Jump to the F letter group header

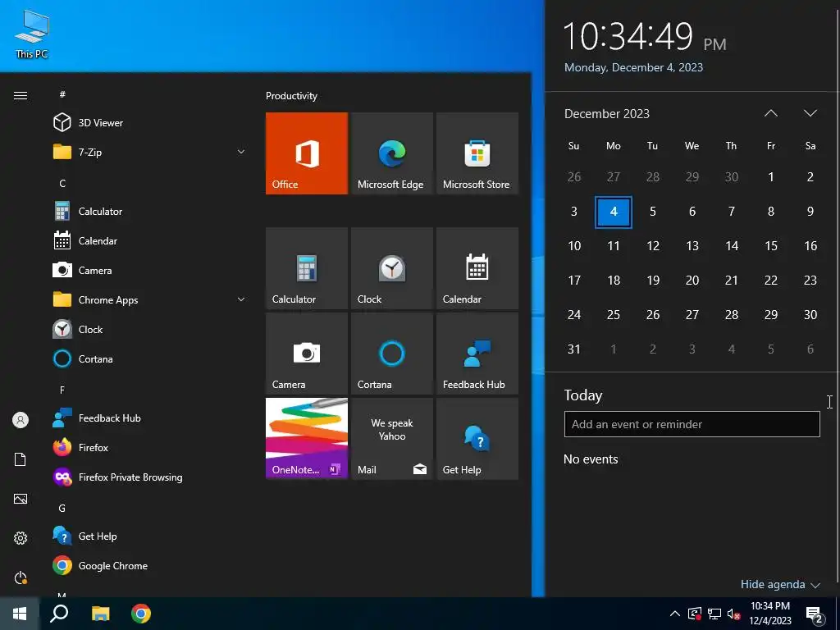pos(62,390)
